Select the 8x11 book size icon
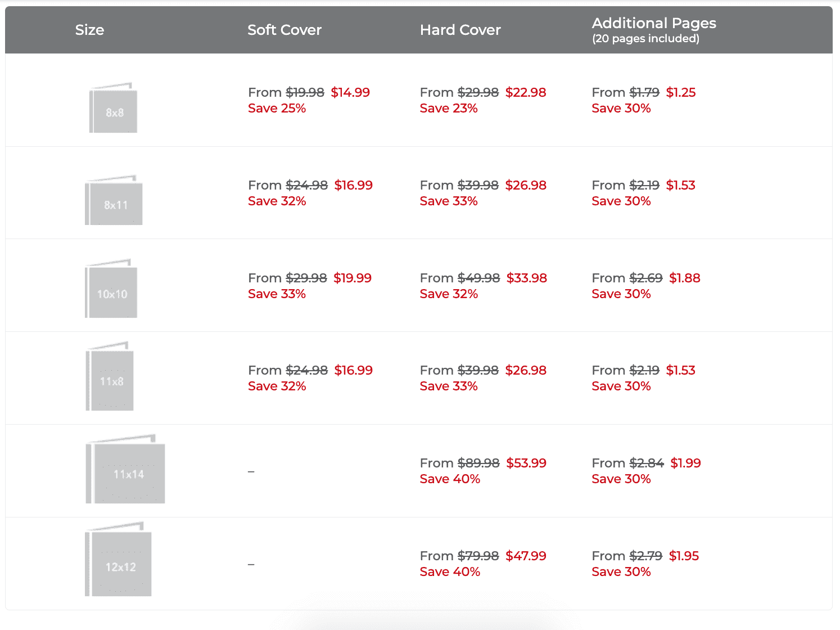Screen dimensions: 840x630 point(114,200)
